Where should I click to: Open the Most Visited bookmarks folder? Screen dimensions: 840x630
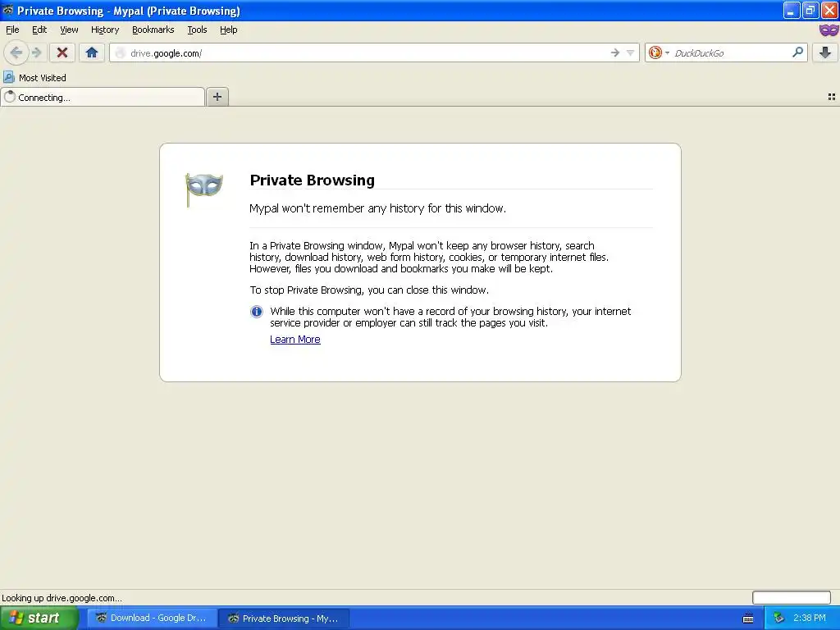[x=35, y=78]
